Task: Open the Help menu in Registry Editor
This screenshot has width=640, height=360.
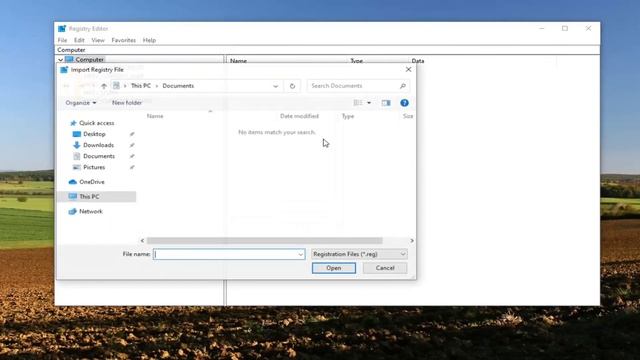Action: tap(149, 40)
